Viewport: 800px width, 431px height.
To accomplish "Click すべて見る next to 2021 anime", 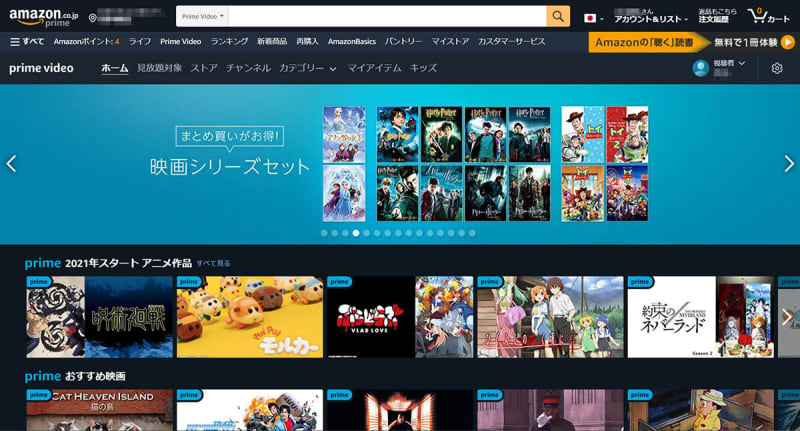I will 213,264.
